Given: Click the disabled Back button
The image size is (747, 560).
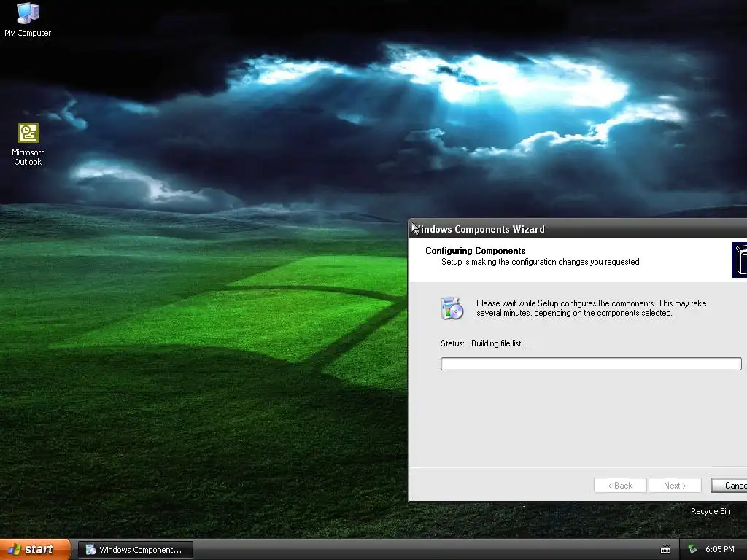Looking at the screenshot, I should point(620,485).
